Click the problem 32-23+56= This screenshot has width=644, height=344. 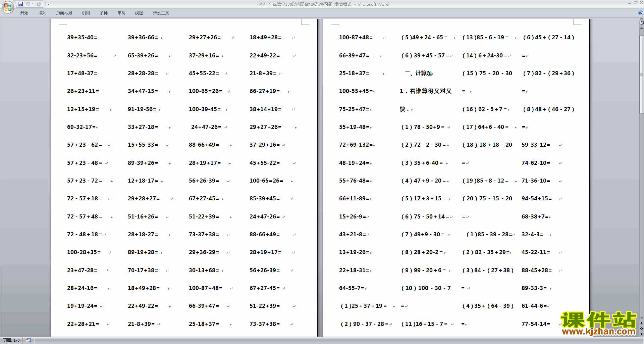(x=82, y=55)
